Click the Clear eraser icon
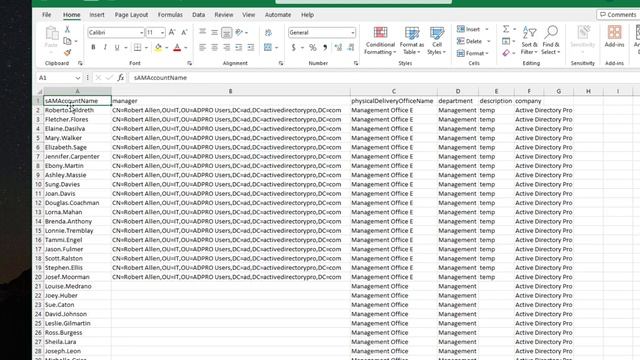This screenshot has width=640, height=360. pyautogui.click(x=506, y=53)
